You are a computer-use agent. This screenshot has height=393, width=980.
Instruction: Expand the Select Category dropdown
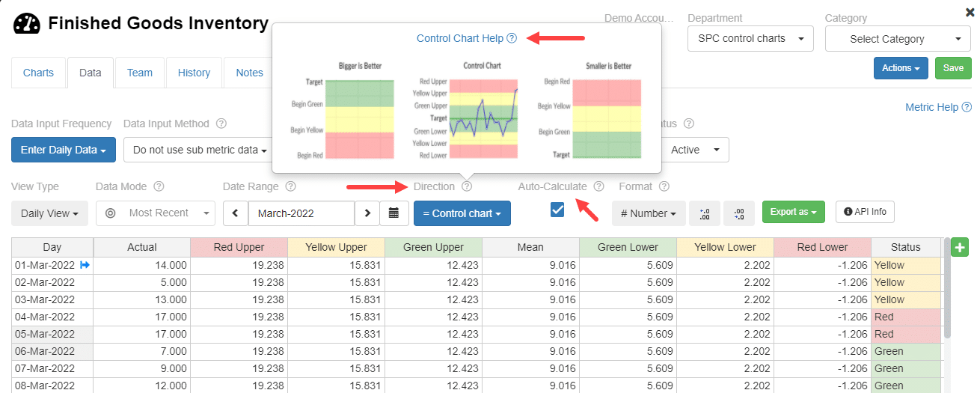pyautogui.click(x=898, y=39)
